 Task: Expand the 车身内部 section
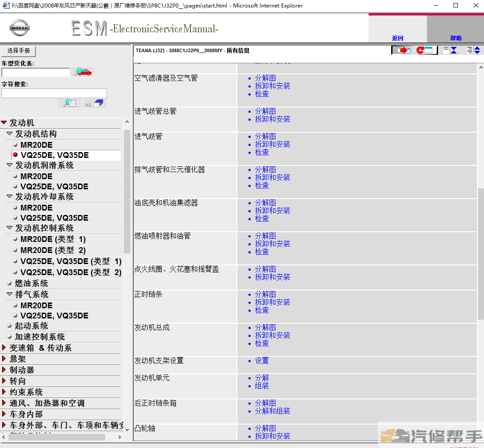[4, 414]
